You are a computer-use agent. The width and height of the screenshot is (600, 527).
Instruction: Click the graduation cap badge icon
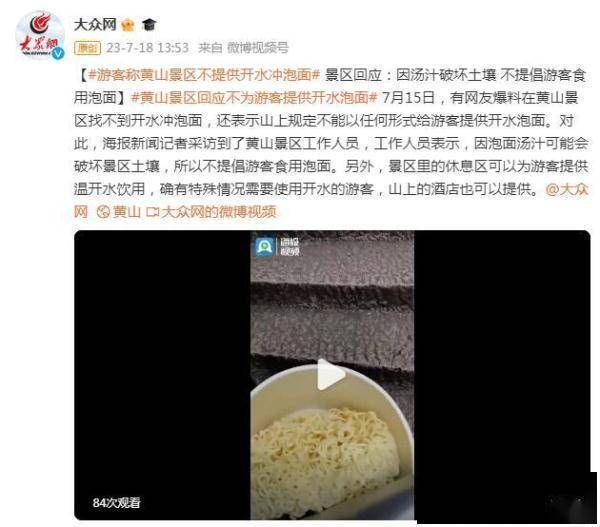(149, 25)
